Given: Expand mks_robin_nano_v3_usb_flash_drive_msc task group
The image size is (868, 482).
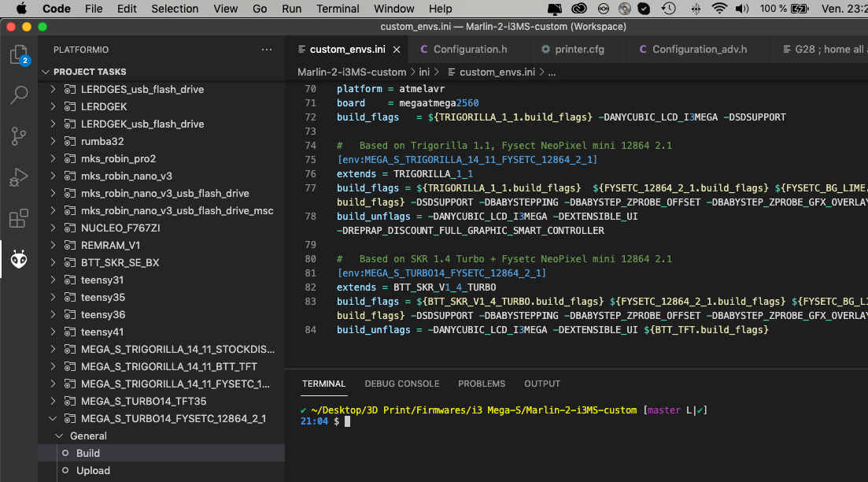Looking at the screenshot, I should (54, 210).
